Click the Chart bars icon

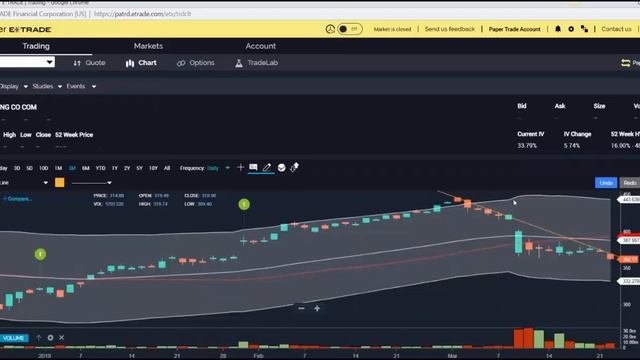point(130,63)
